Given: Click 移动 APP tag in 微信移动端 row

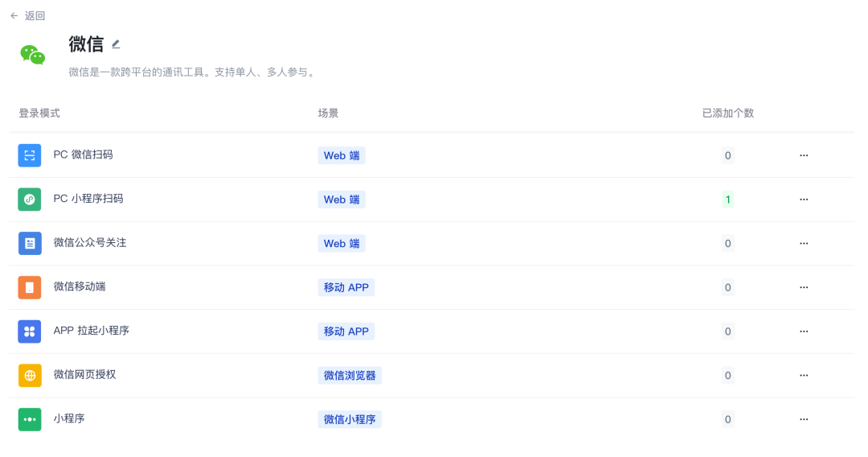Looking at the screenshot, I should [346, 287].
